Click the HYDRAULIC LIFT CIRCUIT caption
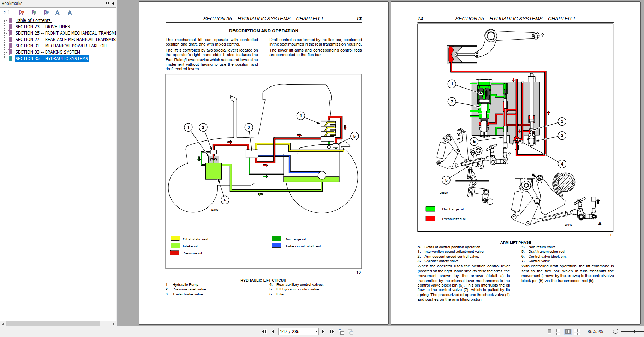Screen dimensions: 644x337 click(264, 281)
